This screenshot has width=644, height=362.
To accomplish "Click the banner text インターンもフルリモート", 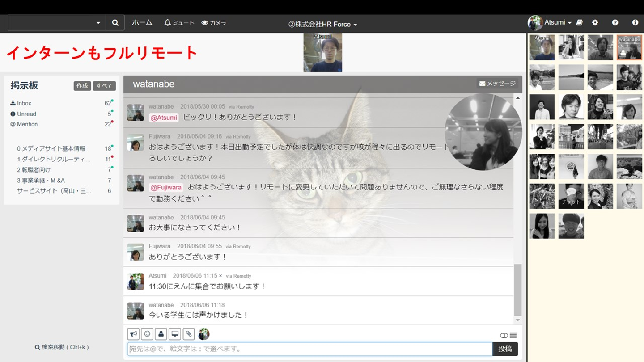I will coord(102,53).
